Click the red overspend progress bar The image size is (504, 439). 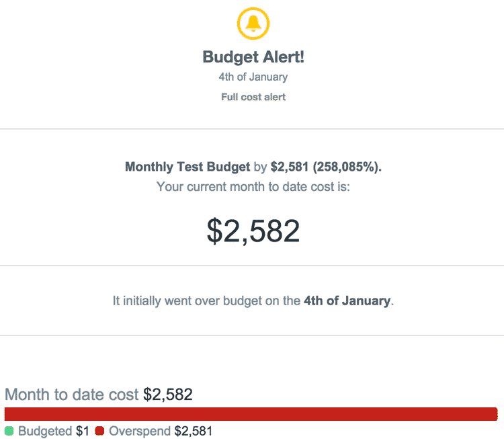coord(251,414)
